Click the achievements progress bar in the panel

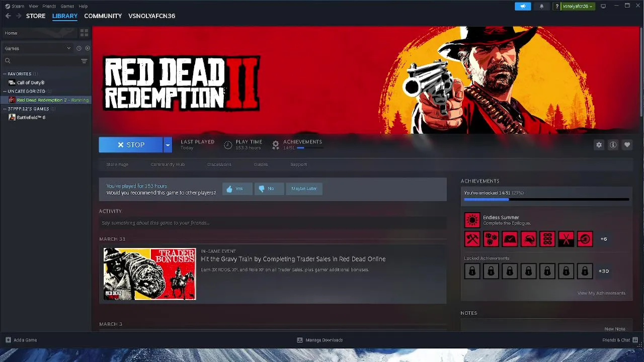(546, 200)
